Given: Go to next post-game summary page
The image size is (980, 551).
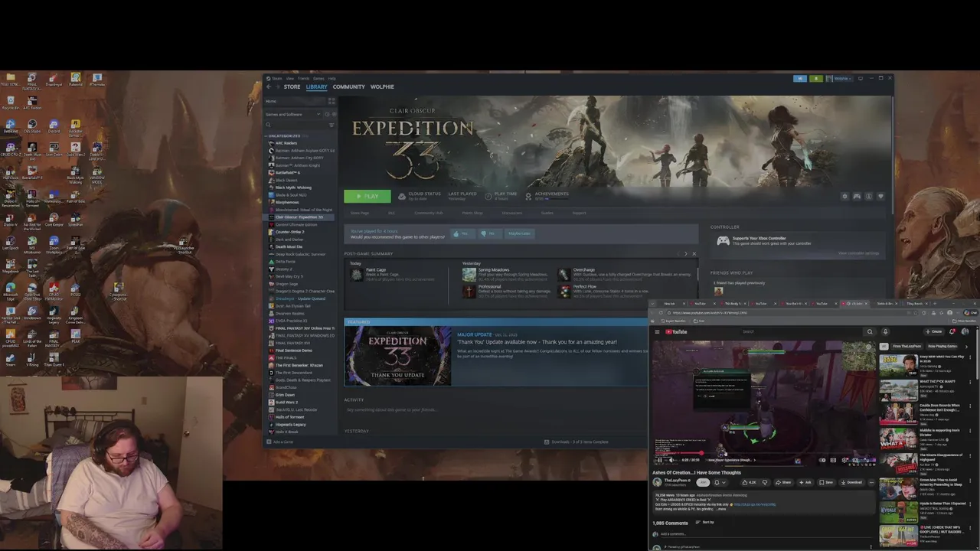Looking at the screenshot, I should click(x=686, y=253).
